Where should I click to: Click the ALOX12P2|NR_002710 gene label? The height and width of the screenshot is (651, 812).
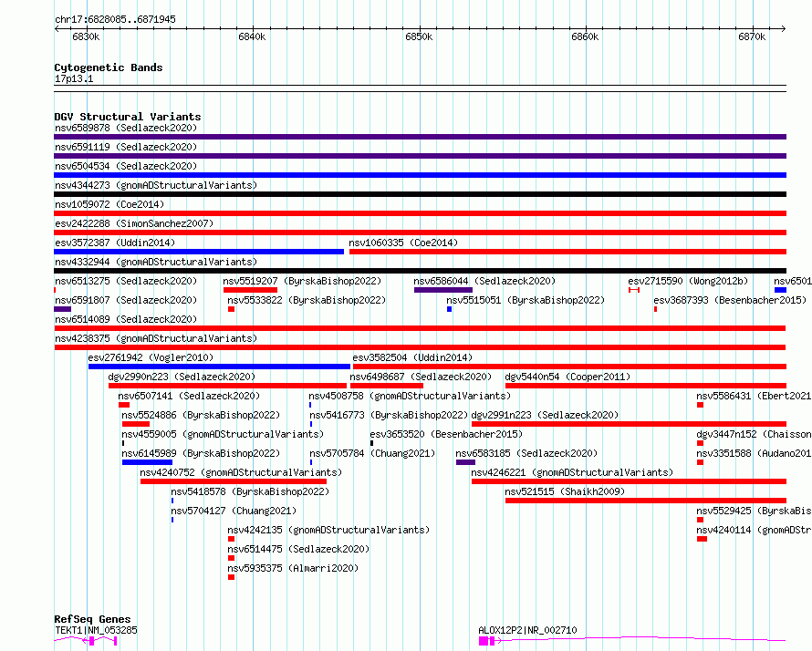527,630
